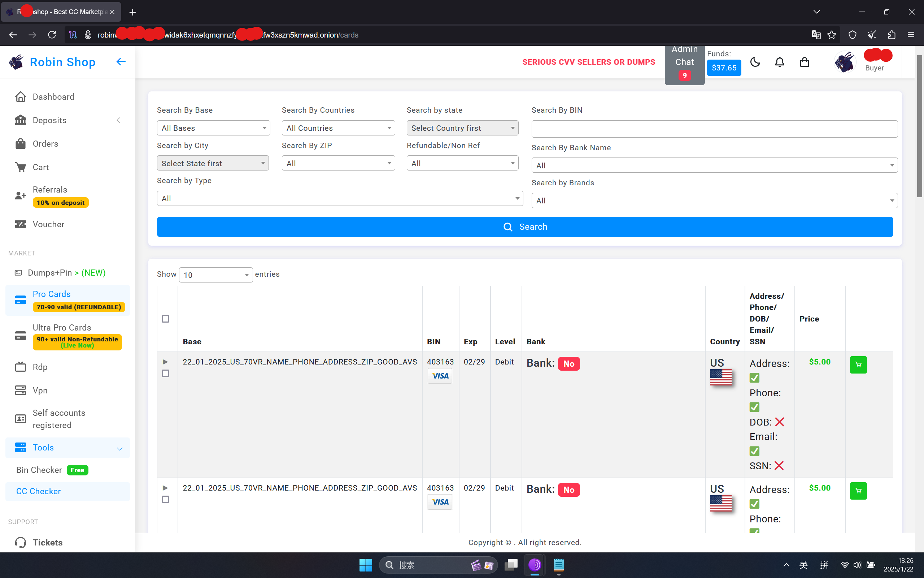Open the Voucher ticket icon
Viewport: 924px width, 578px height.
coord(21,224)
